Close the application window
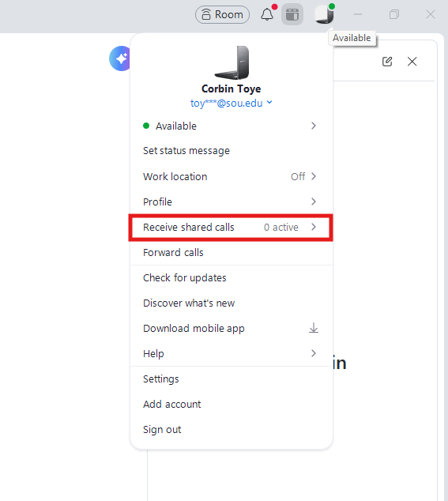 tap(431, 14)
